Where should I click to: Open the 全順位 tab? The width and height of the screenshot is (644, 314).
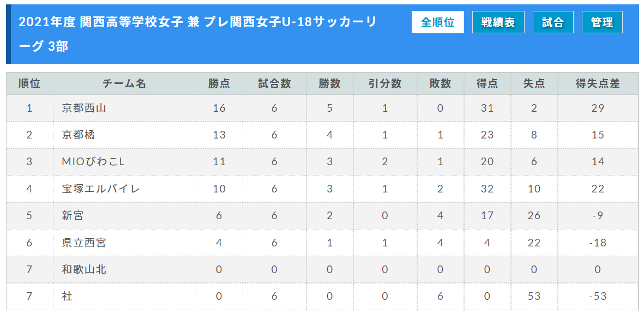[438, 22]
